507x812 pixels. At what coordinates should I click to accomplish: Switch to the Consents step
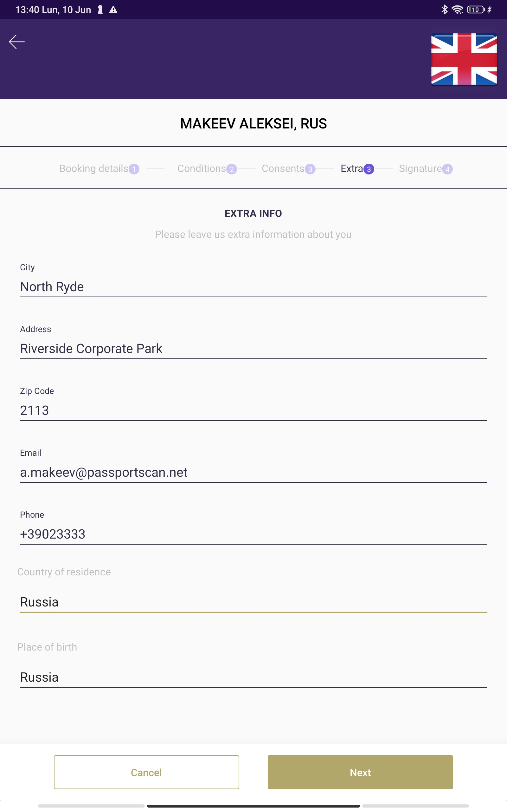283,168
